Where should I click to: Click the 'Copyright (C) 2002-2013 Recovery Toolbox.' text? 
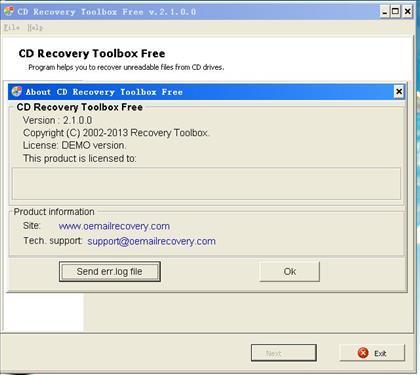116,133
